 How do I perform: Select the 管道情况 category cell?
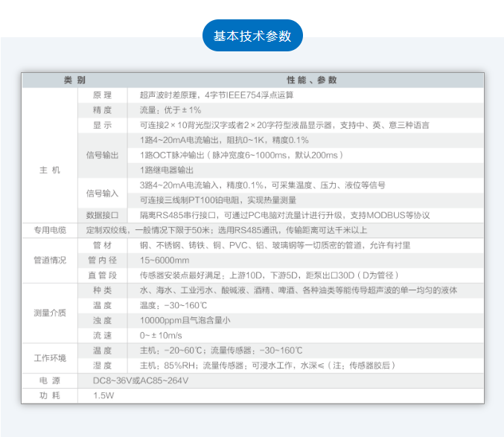tap(49, 261)
